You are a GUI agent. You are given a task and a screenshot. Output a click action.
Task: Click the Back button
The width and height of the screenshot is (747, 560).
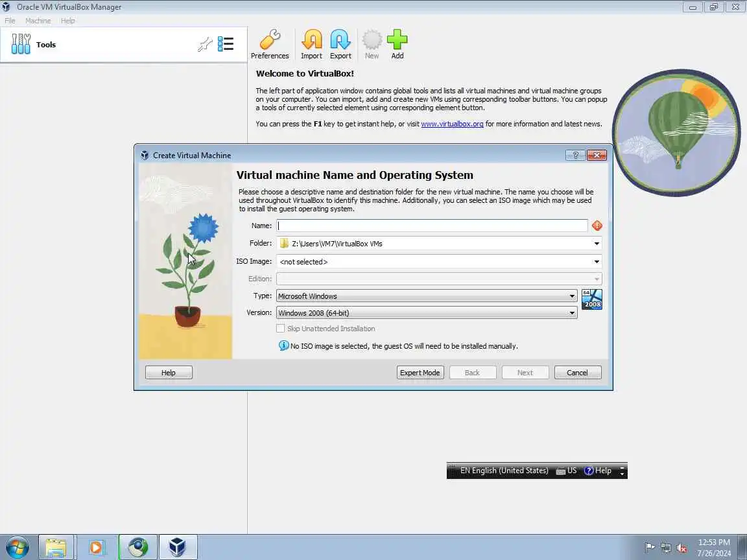point(473,373)
